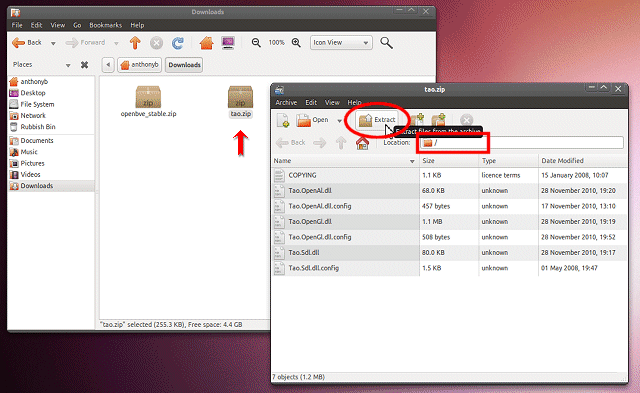This screenshot has height=393, width=640.
Task: Sort archive list by Size column
Action: point(449,161)
